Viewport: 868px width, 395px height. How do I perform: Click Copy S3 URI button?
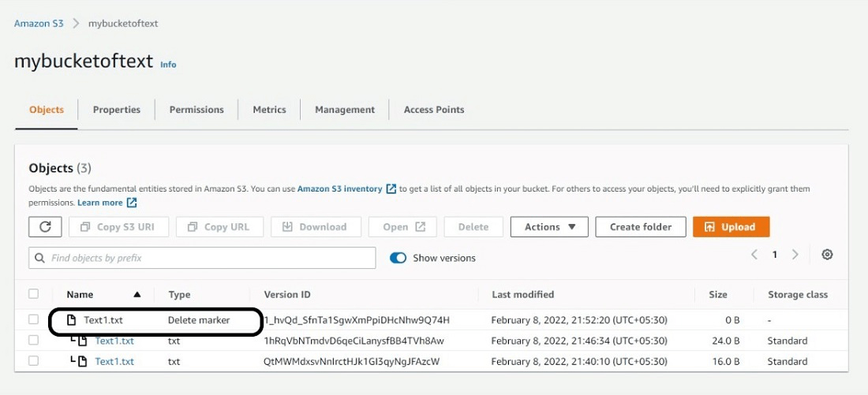(119, 227)
